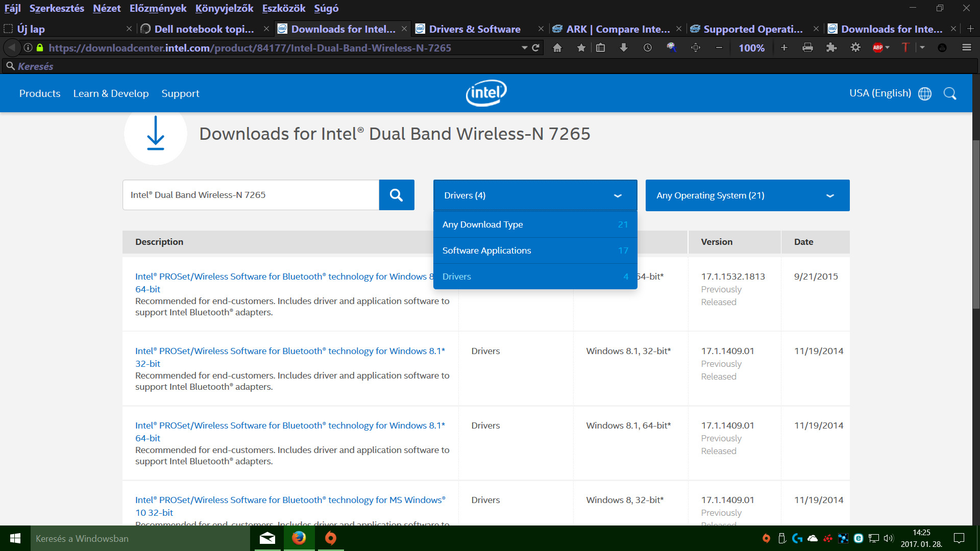Open OneDrive cloud tray icon

(813, 538)
